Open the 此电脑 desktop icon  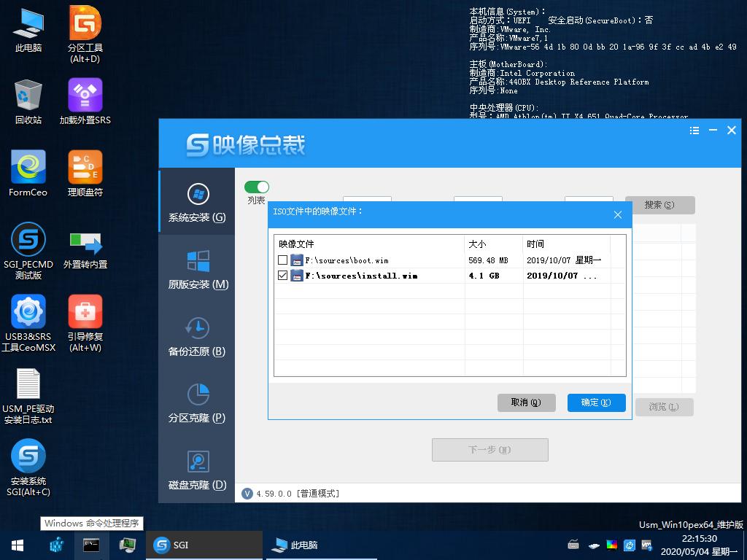click(x=28, y=29)
